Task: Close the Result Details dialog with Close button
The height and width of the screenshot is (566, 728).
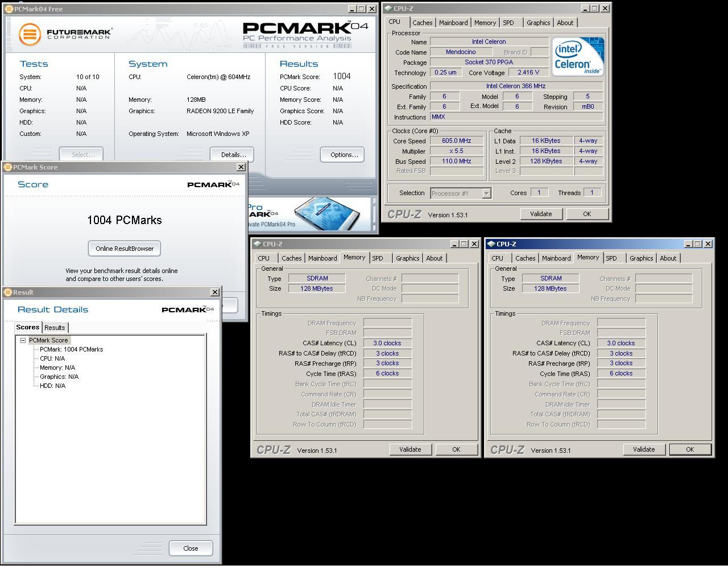Action: click(x=191, y=548)
